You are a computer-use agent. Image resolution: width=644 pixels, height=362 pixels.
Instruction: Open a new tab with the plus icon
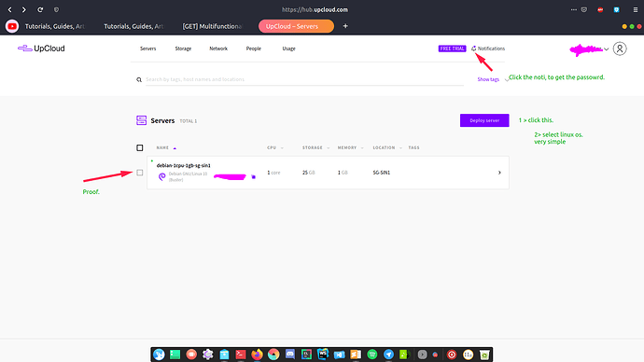(x=345, y=26)
